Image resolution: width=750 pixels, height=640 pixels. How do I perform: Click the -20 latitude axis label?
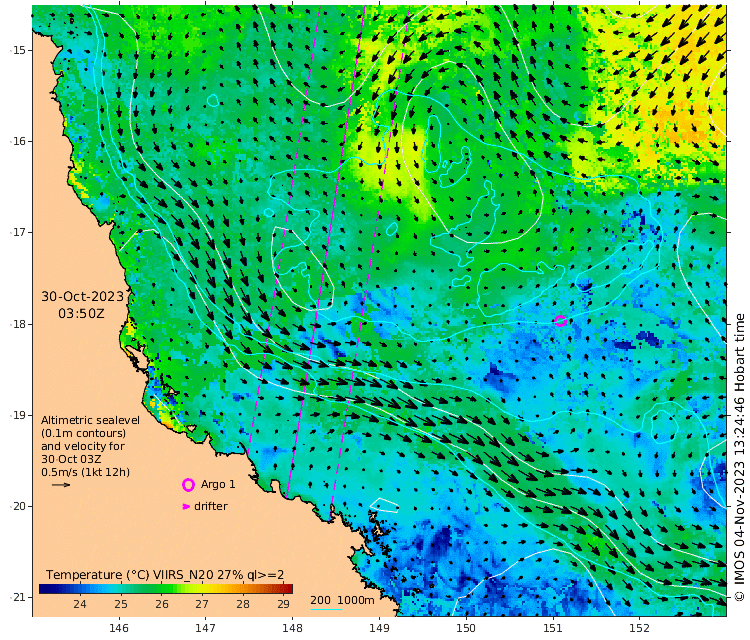(18, 507)
